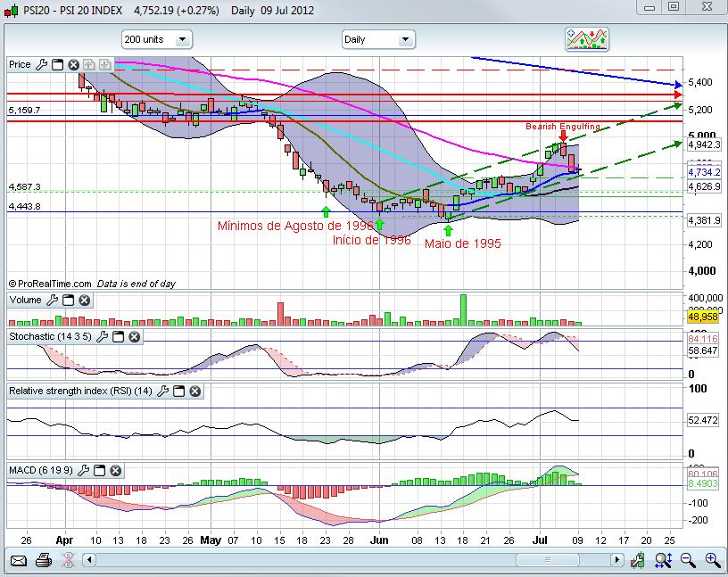This screenshot has width=728, height=577.
Task: Open the chart style indicators button
Action: click(587, 39)
